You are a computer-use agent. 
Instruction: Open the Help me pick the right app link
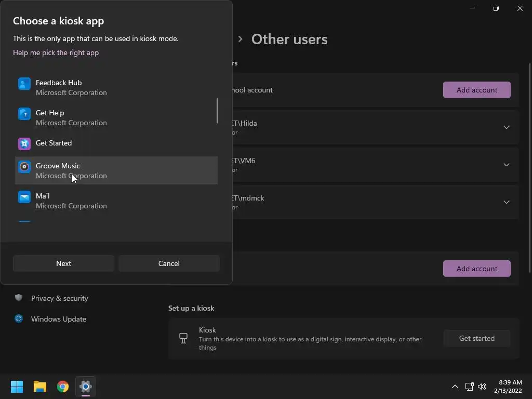coord(56,52)
